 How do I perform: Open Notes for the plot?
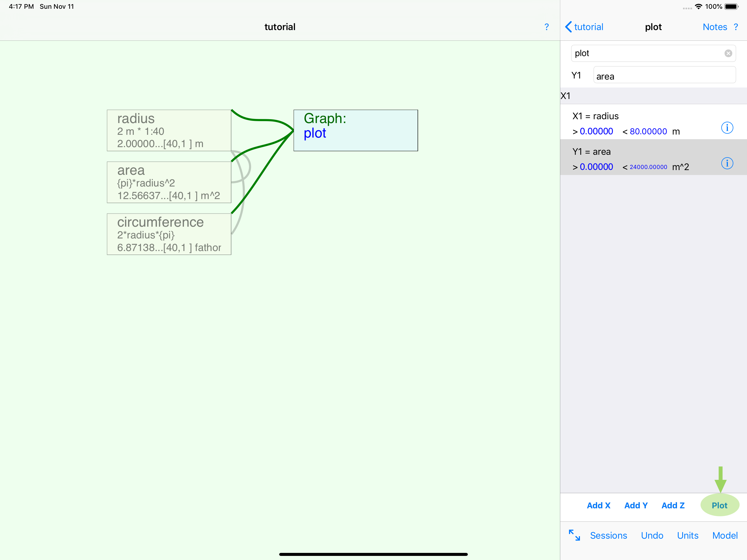[714, 27]
